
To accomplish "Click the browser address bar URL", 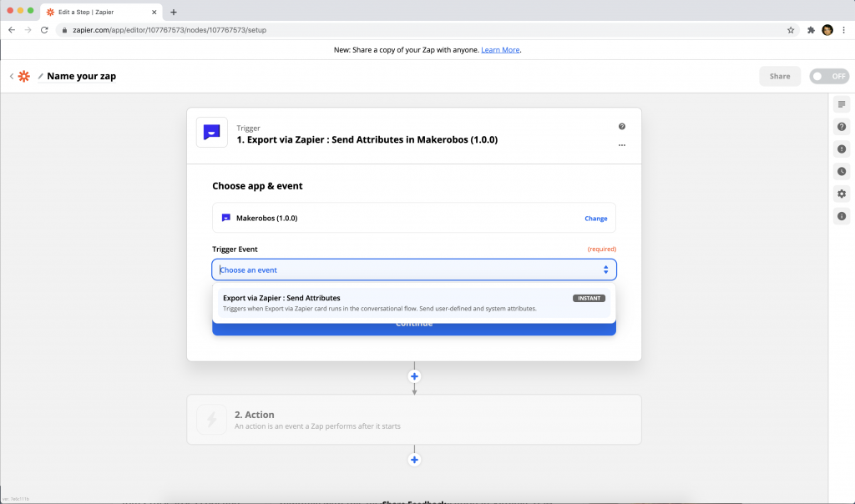I will pyautogui.click(x=169, y=30).
